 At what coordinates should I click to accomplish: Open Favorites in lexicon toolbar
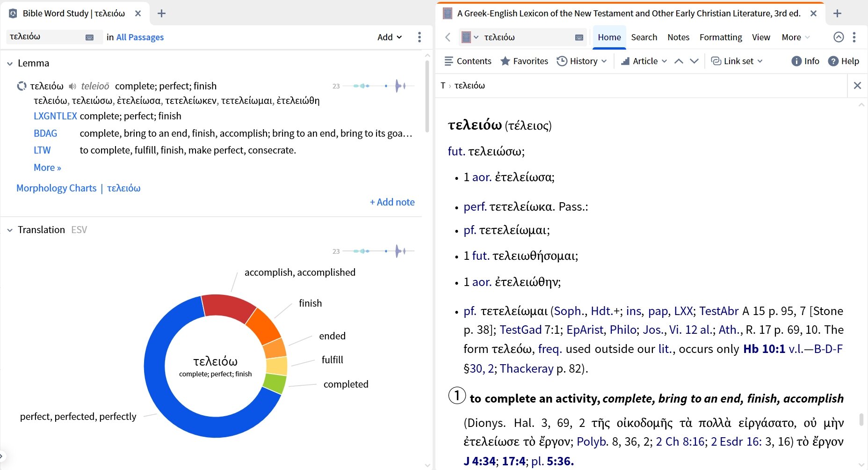[524, 61]
